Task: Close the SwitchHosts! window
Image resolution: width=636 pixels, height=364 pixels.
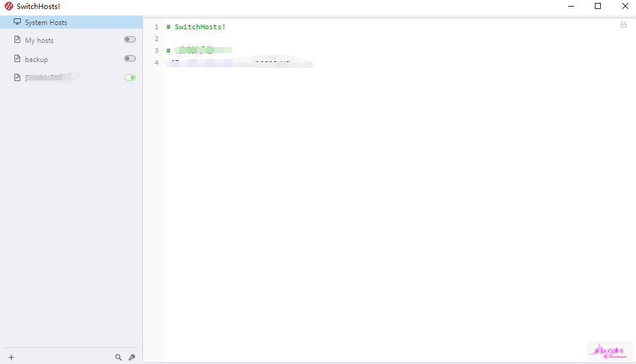Action: coord(625,6)
